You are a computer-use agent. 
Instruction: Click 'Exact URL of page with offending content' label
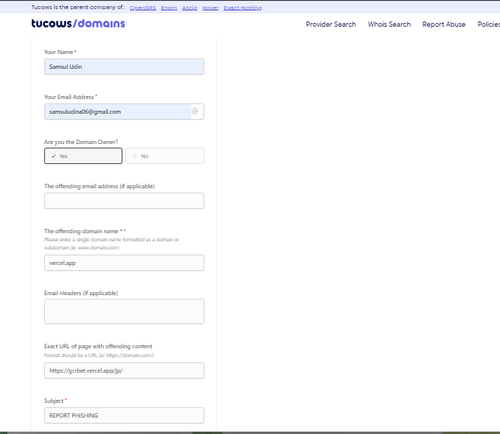pos(98,346)
